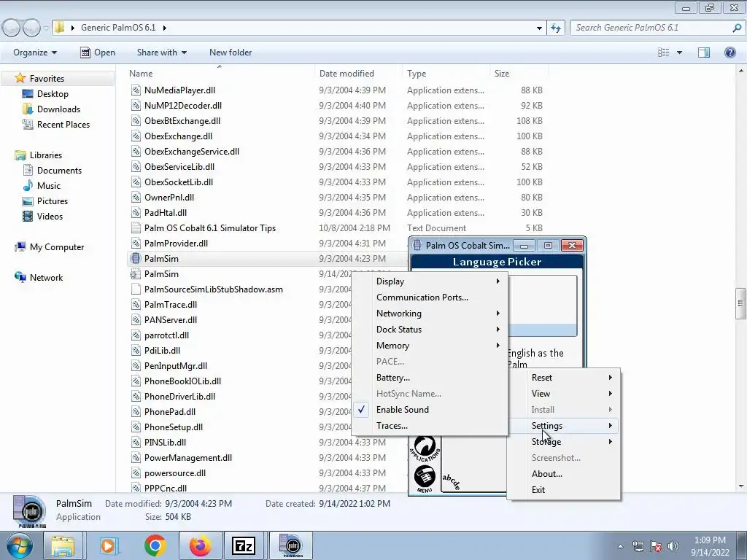The height and width of the screenshot is (560, 747).
Task: Expand the Display submenu
Action: pos(430,281)
